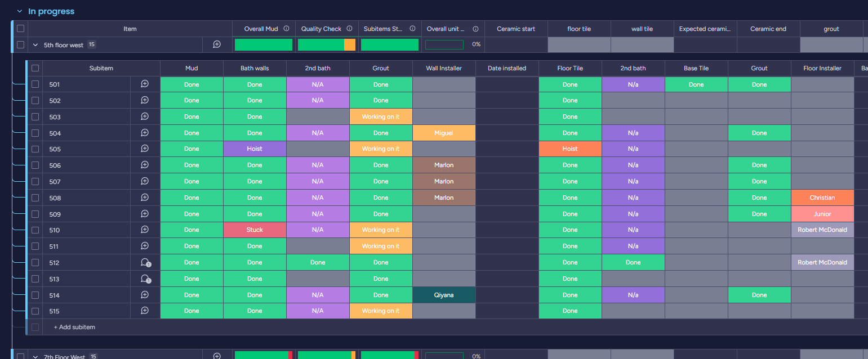The width and height of the screenshot is (868, 359).
Task: Click Add subitem link
Action: (x=74, y=327)
